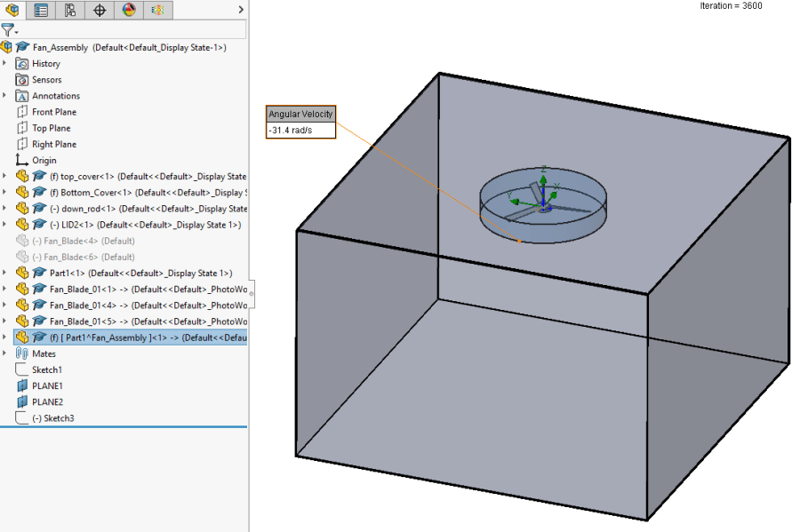800x532 pixels.
Task: Select the Front Plane
Action: 54,112
